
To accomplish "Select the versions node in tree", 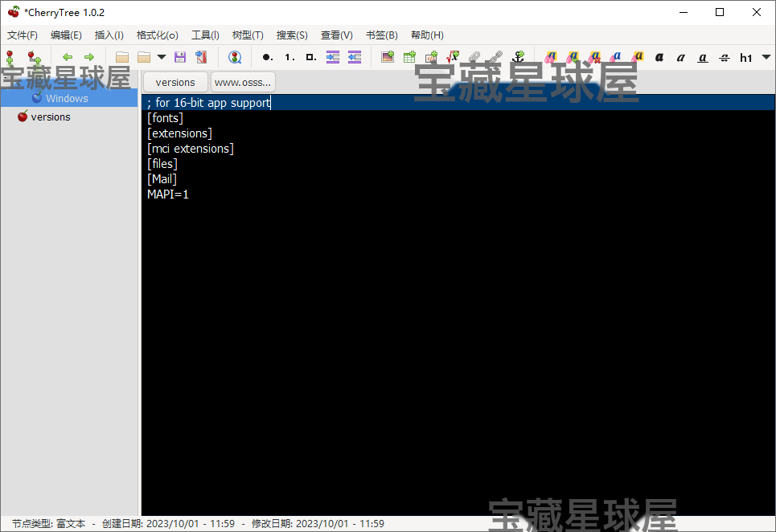I will coord(69,117).
